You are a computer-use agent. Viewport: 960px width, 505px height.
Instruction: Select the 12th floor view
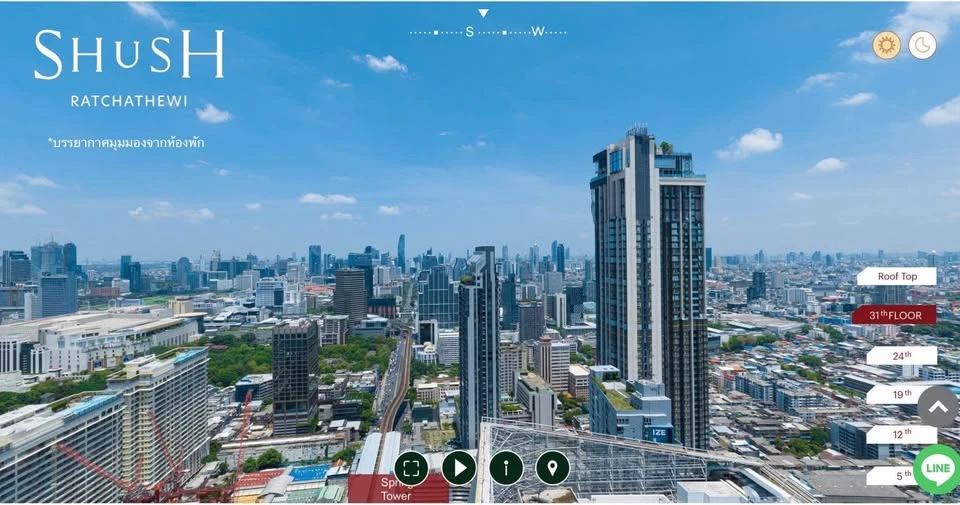point(901,434)
